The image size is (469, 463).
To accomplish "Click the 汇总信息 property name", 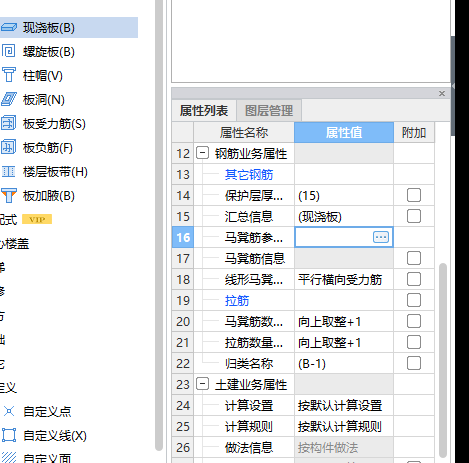I will pyautogui.click(x=249, y=217).
